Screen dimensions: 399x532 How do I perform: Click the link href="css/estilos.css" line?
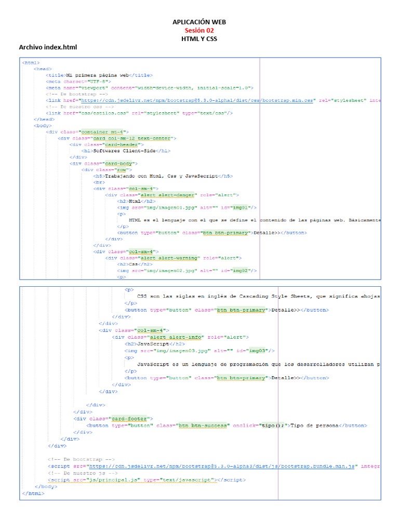[139, 113]
